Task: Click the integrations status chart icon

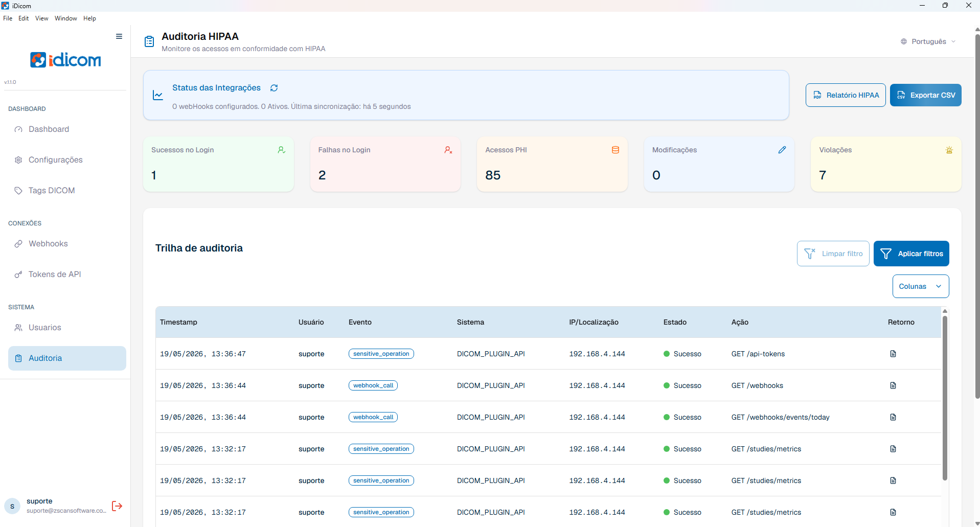Action: [158, 95]
